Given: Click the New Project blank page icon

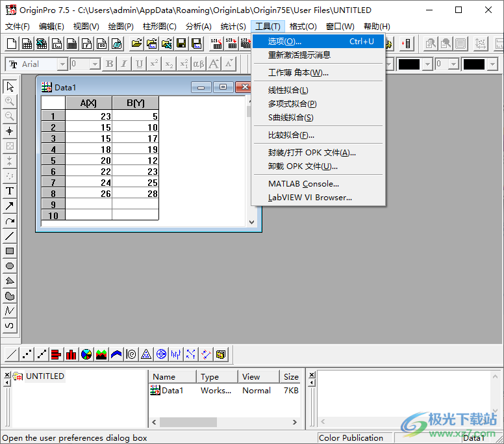Looking at the screenshot, I should coord(12,44).
